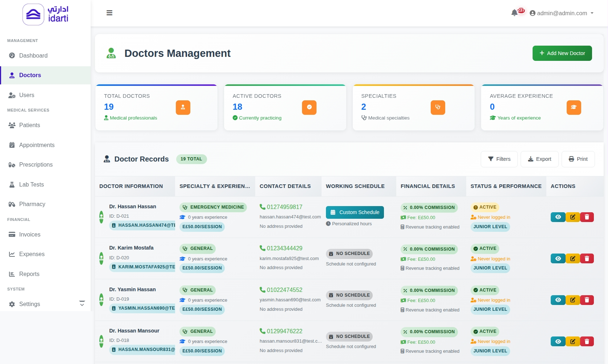Go to Appointments in sidebar
608x364 pixels.
(x=37, y=145)
